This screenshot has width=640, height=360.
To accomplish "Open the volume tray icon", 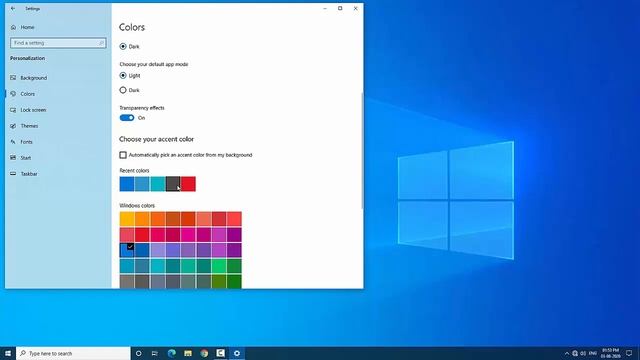I will click(583, 353).
